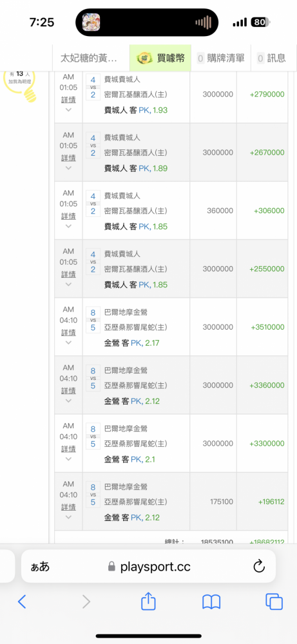297x644 pixels.
Task: Open the 太妃糖的黃… profile tab
Action: [x=91, y=58]
